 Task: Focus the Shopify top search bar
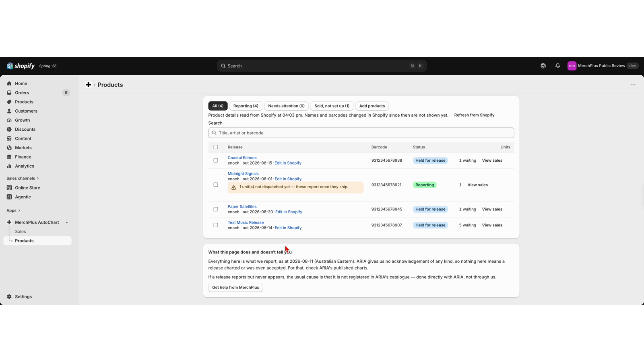point(322,66)
